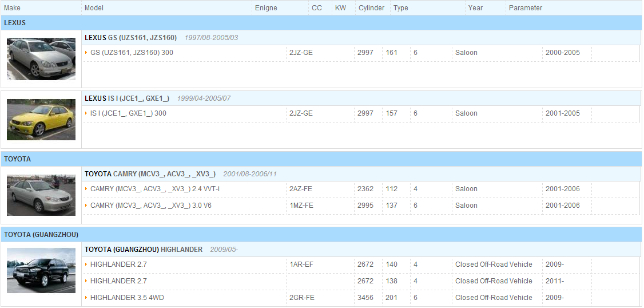The width and height of the screenshot is (644, 308).
Task: Click the 2009/05- production date
Action: [x=224, y=250]
